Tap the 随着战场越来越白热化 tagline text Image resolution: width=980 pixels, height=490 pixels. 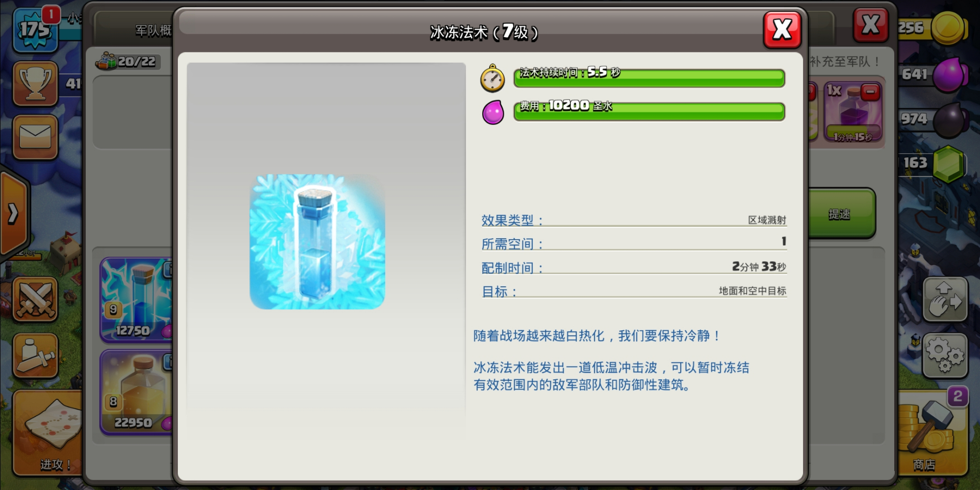(596, 336)
